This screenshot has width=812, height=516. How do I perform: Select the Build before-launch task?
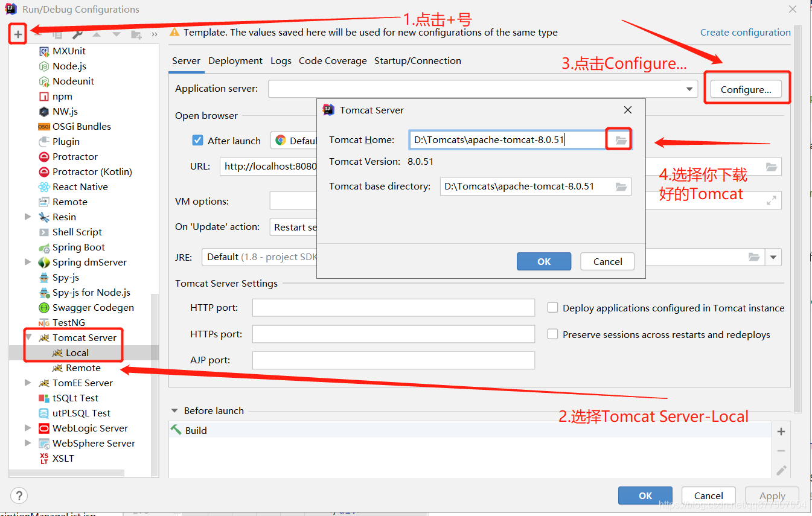coord(196,430)
